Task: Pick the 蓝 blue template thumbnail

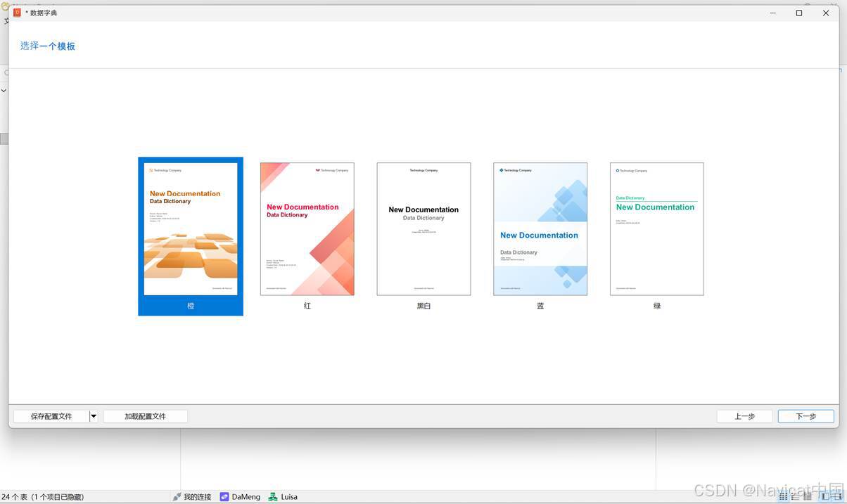Action: [x=540, y=229]
